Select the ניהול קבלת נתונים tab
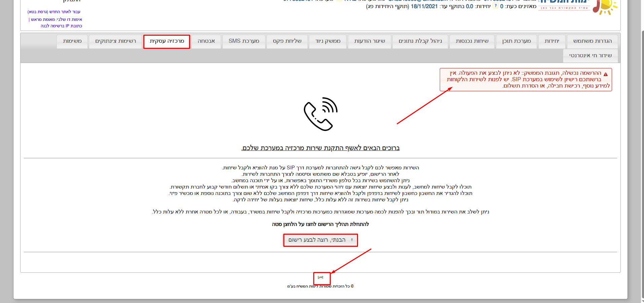 click(420, 41)
